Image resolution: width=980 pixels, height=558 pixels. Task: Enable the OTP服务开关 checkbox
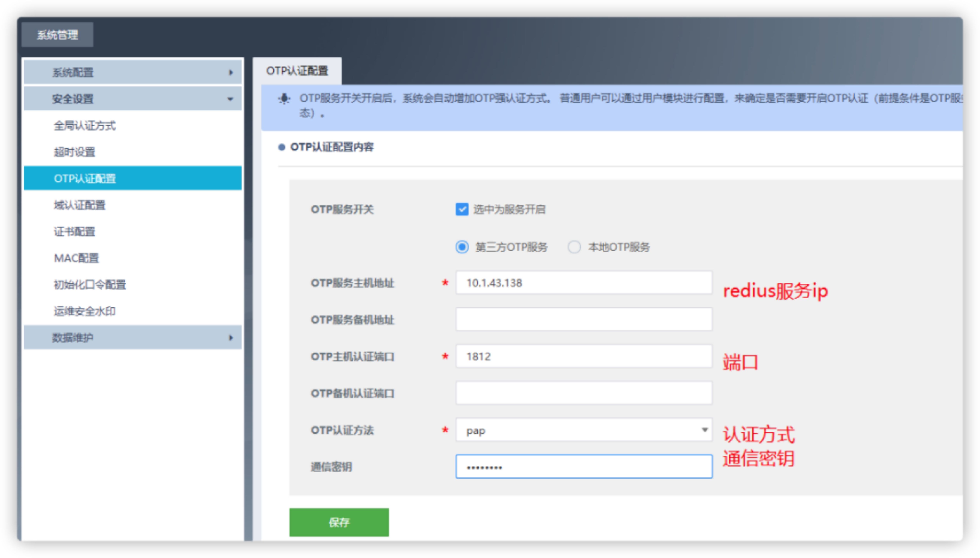tap(462, 209)
